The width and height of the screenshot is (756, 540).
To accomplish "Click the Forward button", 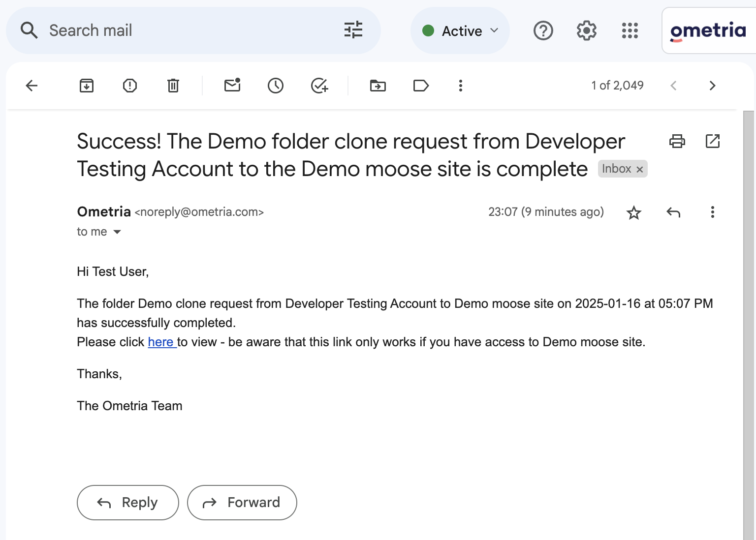I will [x=242, y=503].
